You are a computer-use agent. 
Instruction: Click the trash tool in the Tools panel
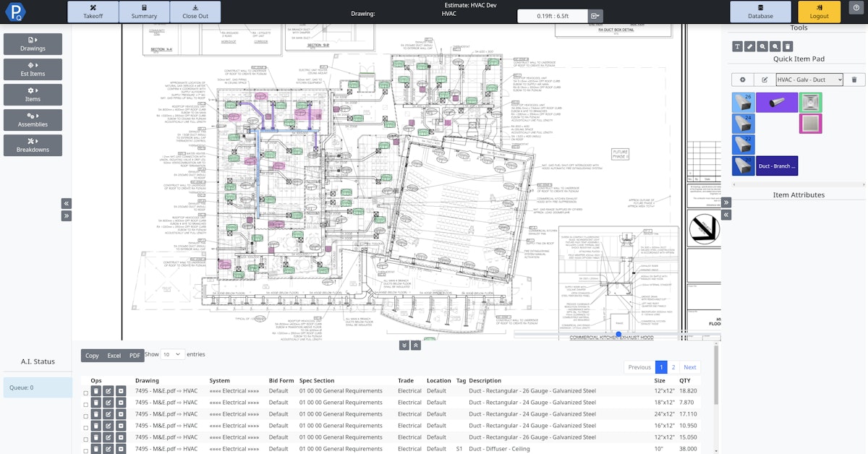(x=788, y=46)
